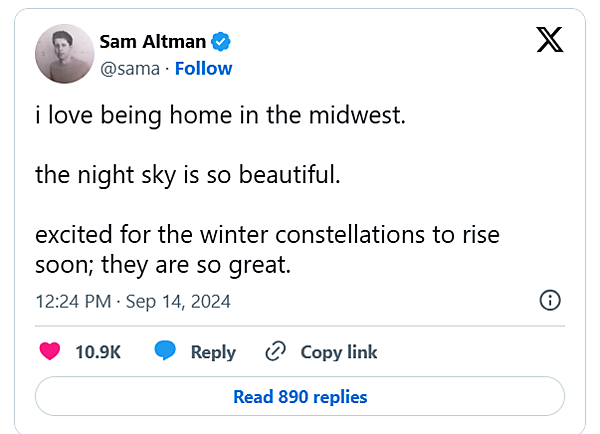
Task: Click the chain link copy icon
Action: (276, 352)
